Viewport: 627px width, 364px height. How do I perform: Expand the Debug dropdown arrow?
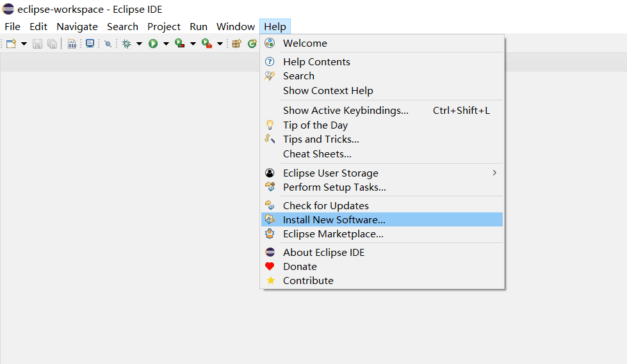(139, 44)
